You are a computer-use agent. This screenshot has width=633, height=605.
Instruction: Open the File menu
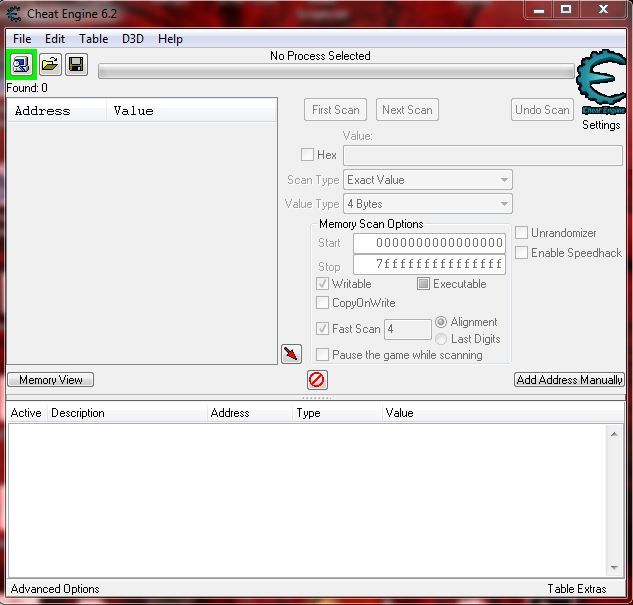[x=22, y=39]
